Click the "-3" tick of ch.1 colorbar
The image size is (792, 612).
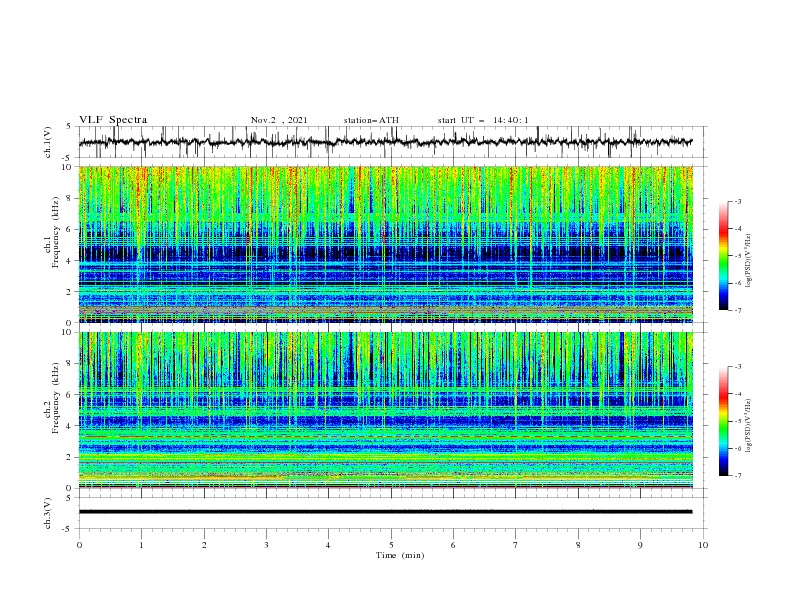click(x=738, y=201)
